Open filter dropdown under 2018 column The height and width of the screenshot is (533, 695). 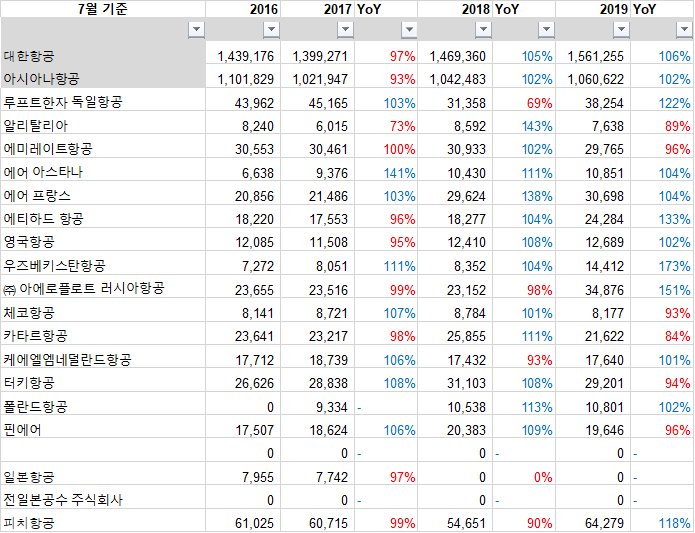pyautogui.click(x=484, y=30)
